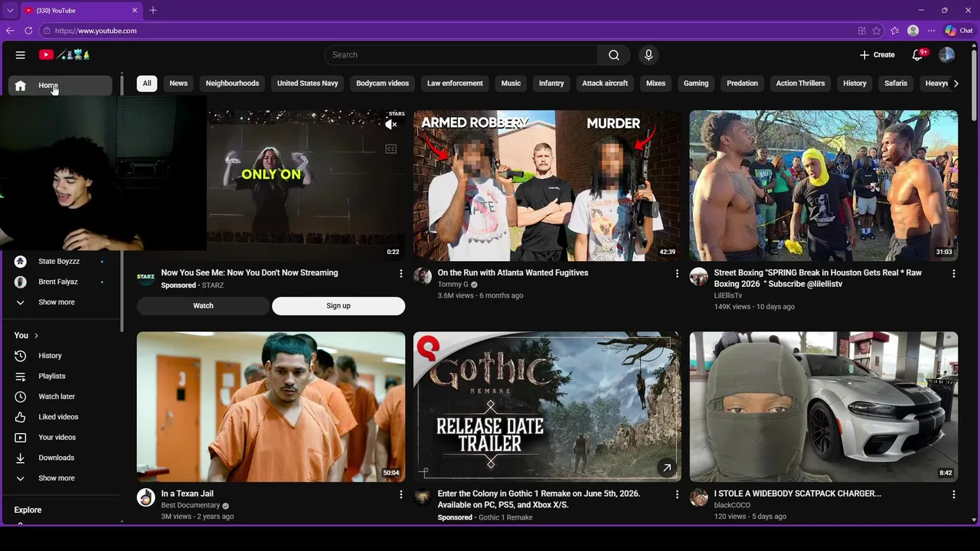Click the external link arrow on Gothic thumbnail

[x=667, y=468]
